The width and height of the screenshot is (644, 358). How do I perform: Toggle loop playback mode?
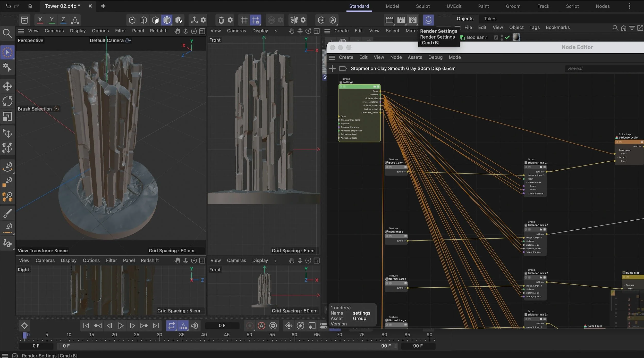tap(171, 326)
